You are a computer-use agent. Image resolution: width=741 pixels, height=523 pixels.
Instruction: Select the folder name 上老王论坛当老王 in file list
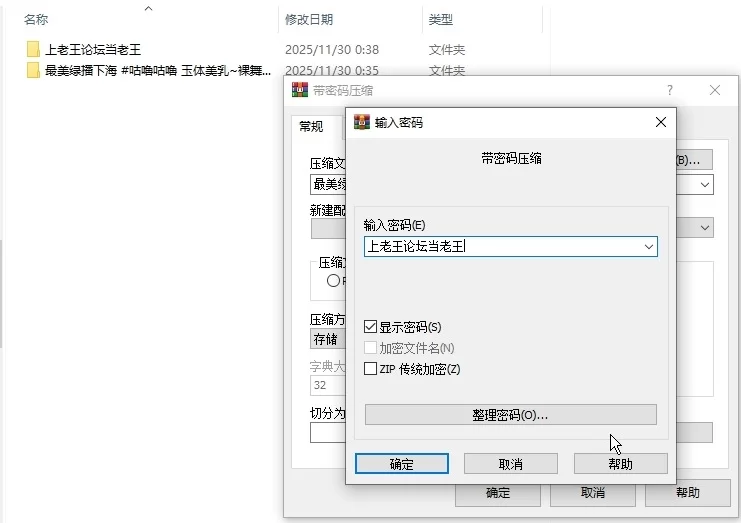93,50
